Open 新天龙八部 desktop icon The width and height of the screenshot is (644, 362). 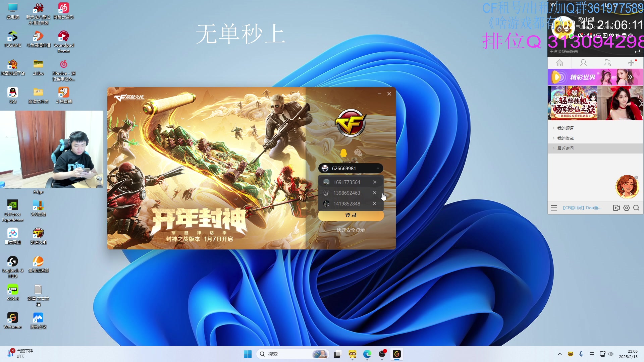(38, 14)
